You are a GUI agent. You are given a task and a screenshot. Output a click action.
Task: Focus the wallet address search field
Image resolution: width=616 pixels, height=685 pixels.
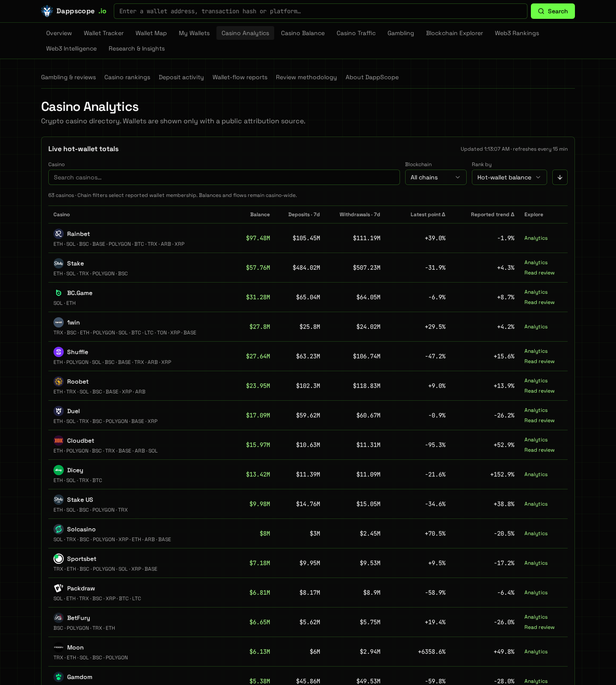320,11
